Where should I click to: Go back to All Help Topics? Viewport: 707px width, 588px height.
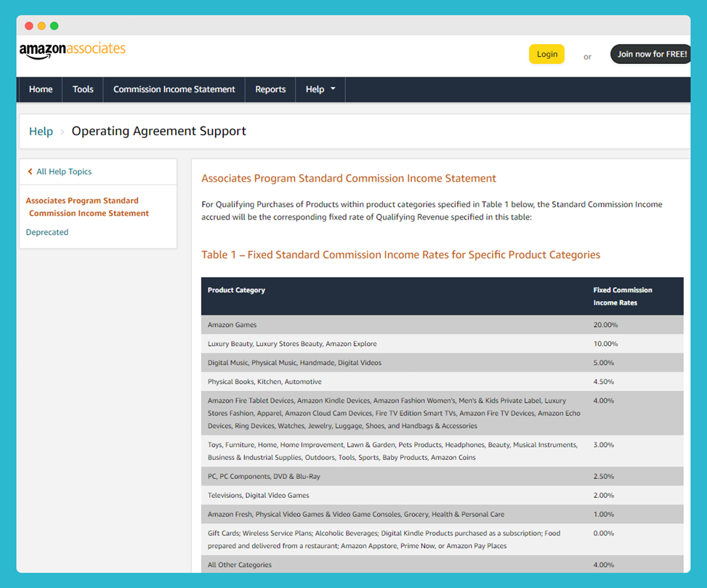(x=64, y=172)
